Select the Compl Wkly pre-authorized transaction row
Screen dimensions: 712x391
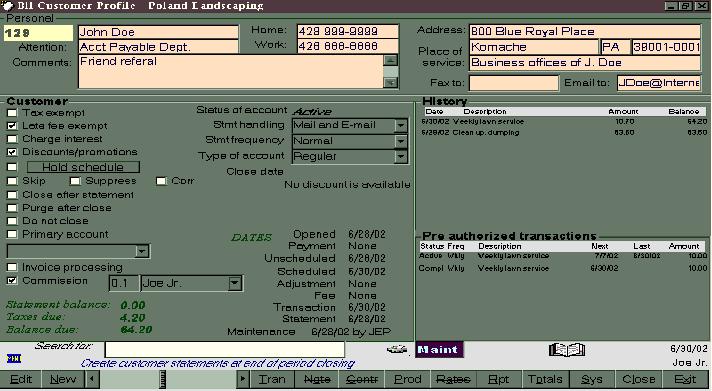563,268
